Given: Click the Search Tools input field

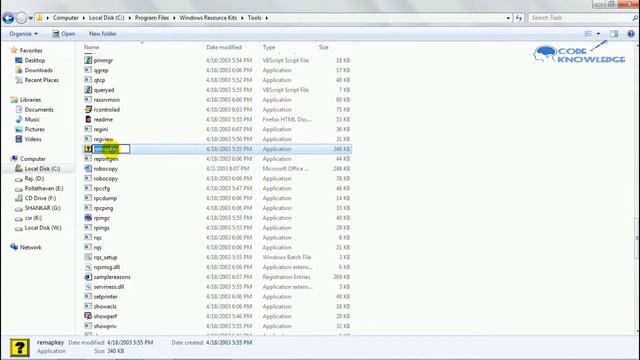Looking at the screenshot, I should point(580,18).
